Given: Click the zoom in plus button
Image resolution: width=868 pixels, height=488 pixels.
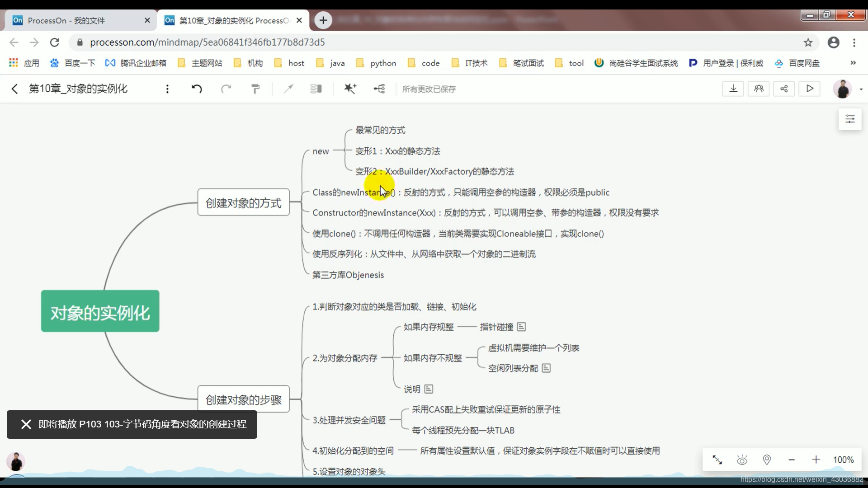Looking at the screenshot, I should [x=816, y=460].
